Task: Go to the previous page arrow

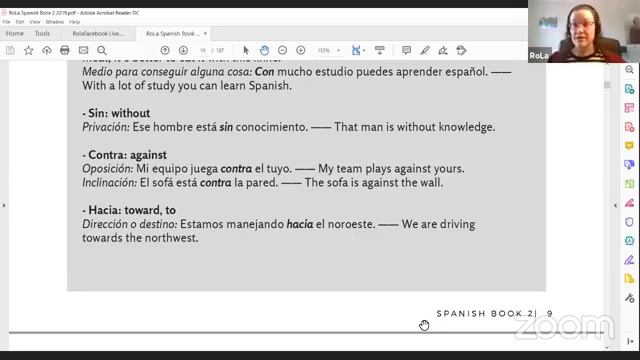Action: (x=165, y=50)
